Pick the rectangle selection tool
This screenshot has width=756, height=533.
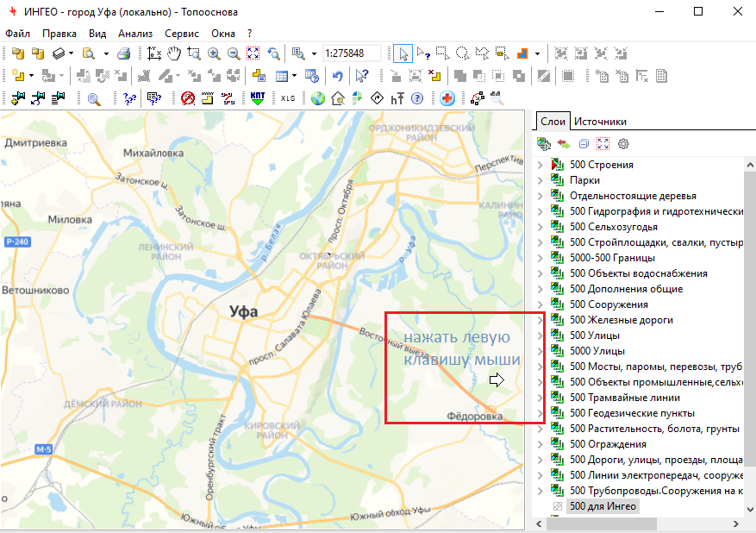442,53
